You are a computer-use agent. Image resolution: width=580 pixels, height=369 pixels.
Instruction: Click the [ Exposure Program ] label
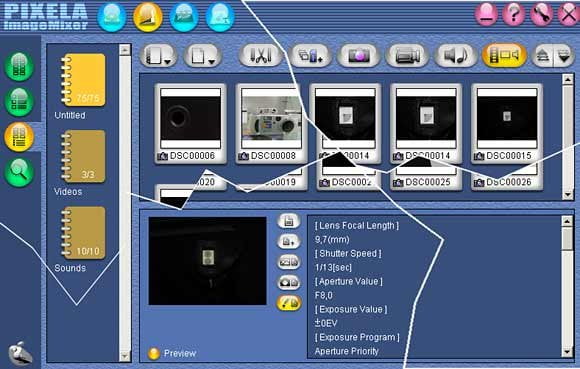(357, 337)
